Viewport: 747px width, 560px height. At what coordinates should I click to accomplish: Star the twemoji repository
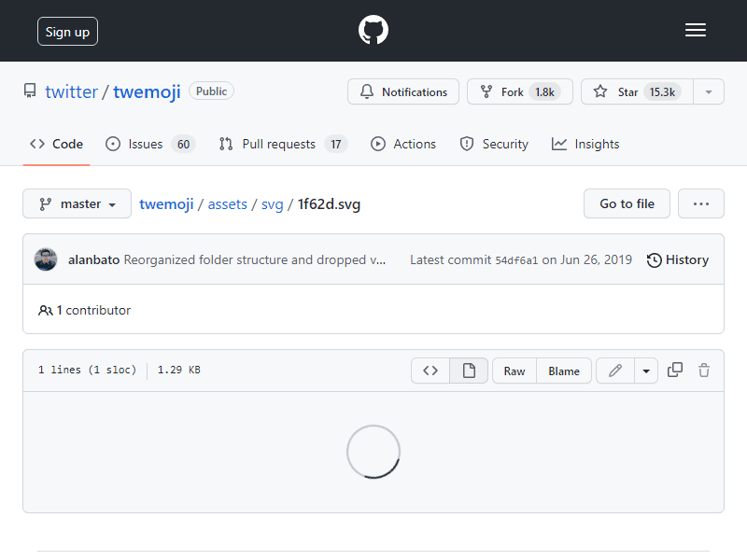tap(637, 91)
